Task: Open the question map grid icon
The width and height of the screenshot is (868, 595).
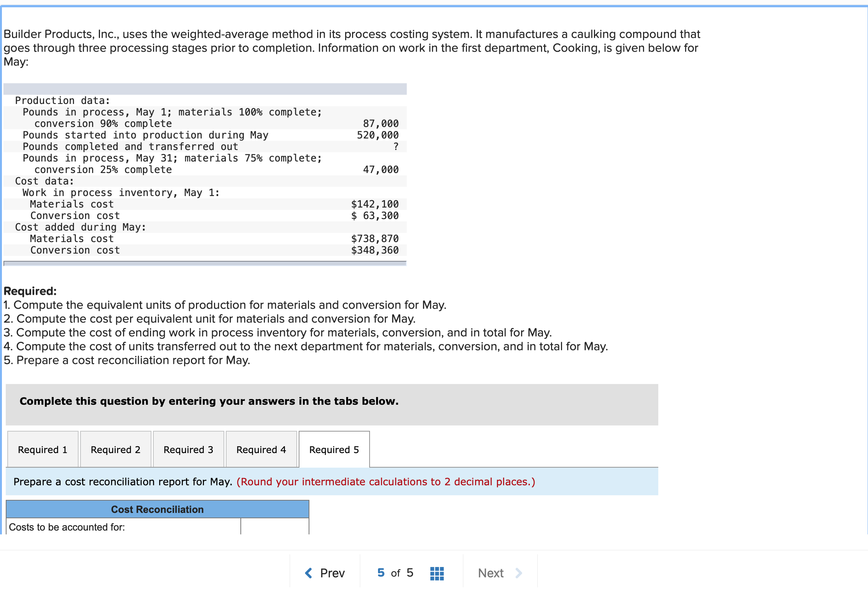Action: click(437, 572)
